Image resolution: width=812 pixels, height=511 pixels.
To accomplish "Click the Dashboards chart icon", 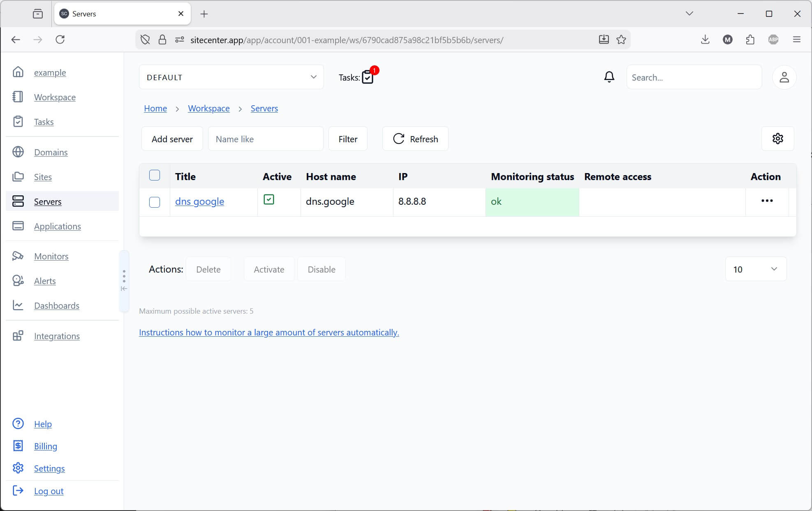I will click(18, 305).
